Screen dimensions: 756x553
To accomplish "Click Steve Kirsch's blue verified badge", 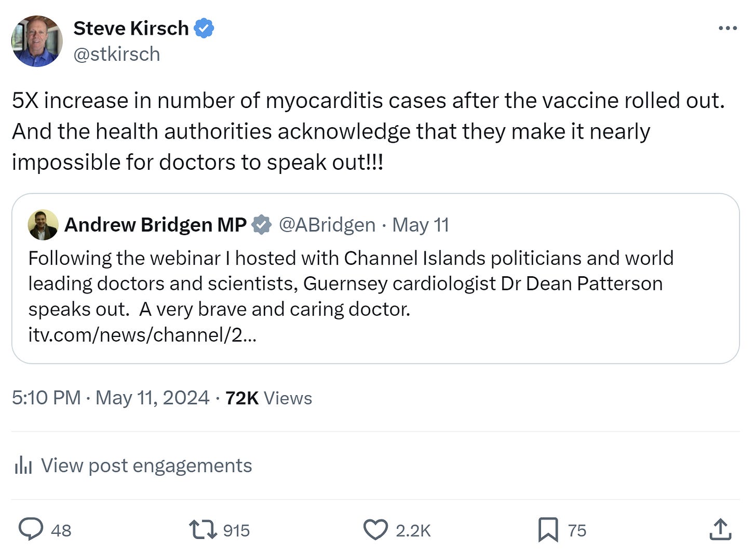I will pyautogui.click(x=204, y=28).
